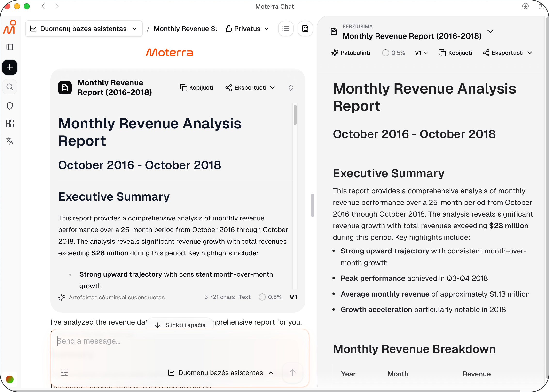Image resolution: width=549 pixels, height=392 pixels.
Task: Click the Moterra logo icon in sidebar
Action: [10, 27]
